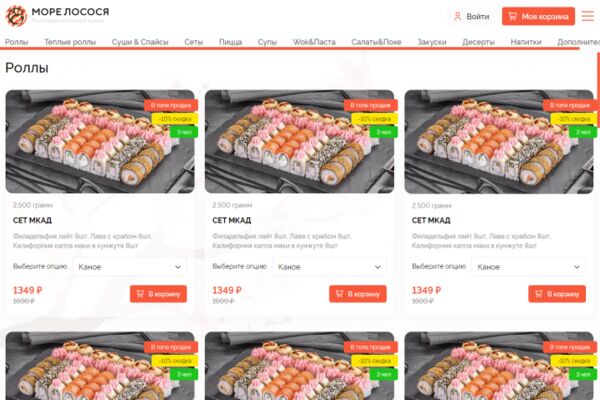Click the Море Лосося logo icon

pos(16,16)
